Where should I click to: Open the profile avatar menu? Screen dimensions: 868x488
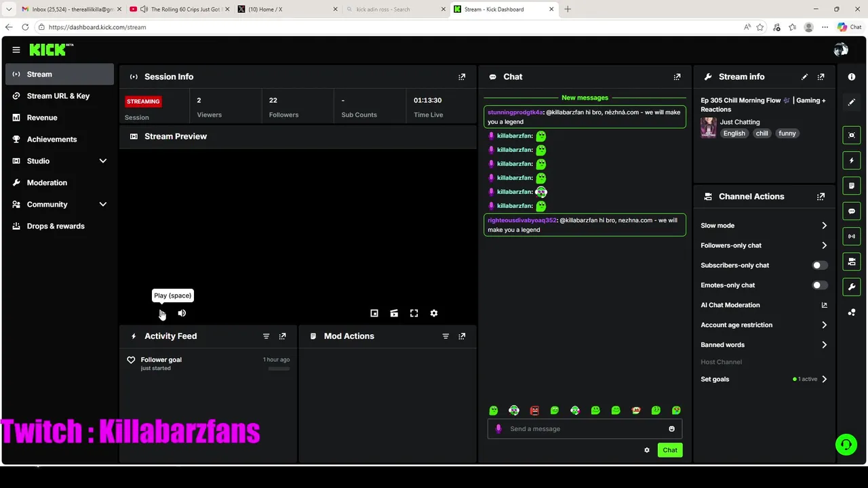point(841,49)
